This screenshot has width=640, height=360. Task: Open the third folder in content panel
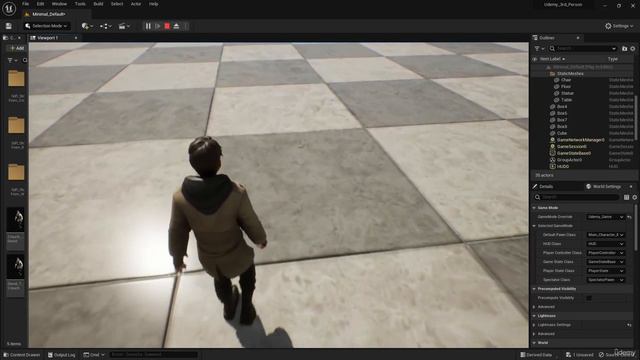click(16, 172)
